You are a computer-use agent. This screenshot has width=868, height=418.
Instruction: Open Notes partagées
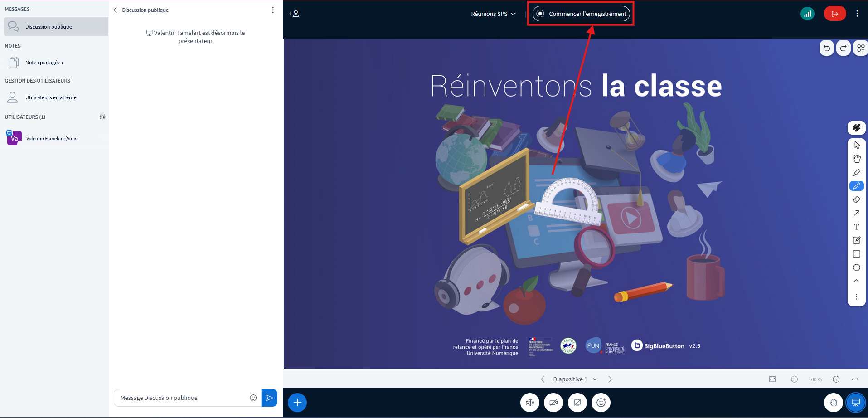tap(44, 62)
